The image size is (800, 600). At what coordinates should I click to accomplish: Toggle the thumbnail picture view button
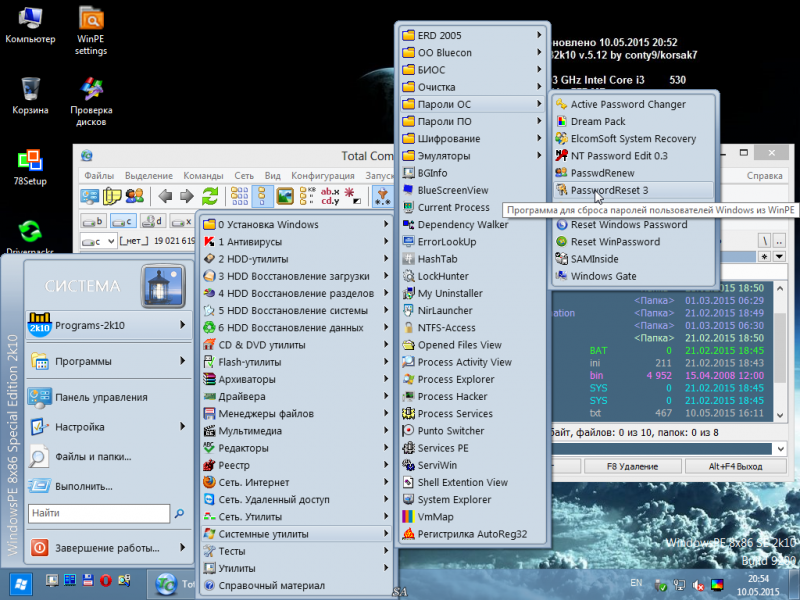coord(285,196)
